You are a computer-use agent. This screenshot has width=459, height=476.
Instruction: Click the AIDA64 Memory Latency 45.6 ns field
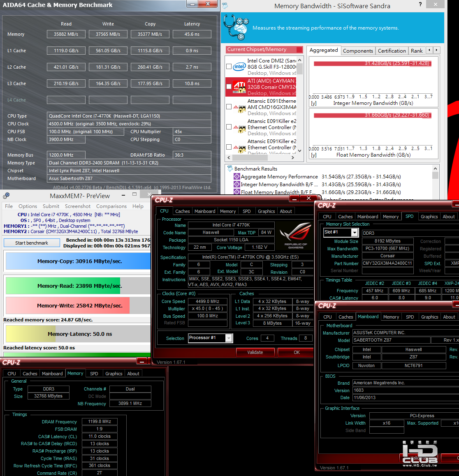[192, 34]
